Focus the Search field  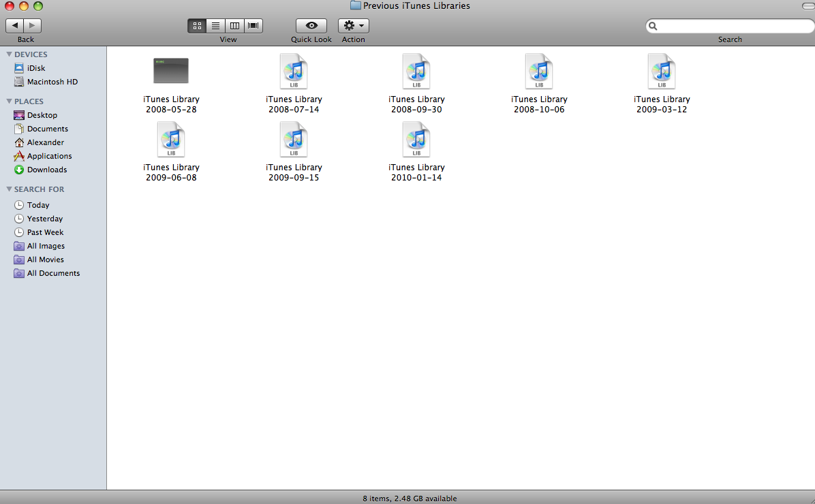731,26
